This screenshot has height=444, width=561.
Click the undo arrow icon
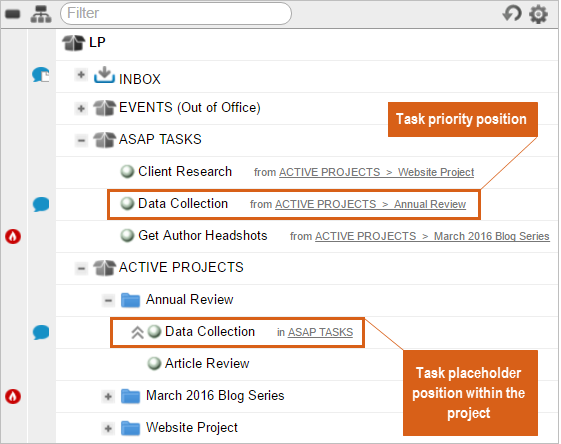pos(512,13)
